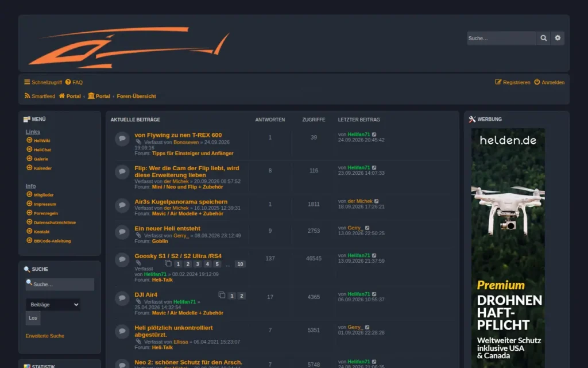This screenshot has width=588, height=368.
Task: Open author profile Ellissa
Action: coord(181,342)
